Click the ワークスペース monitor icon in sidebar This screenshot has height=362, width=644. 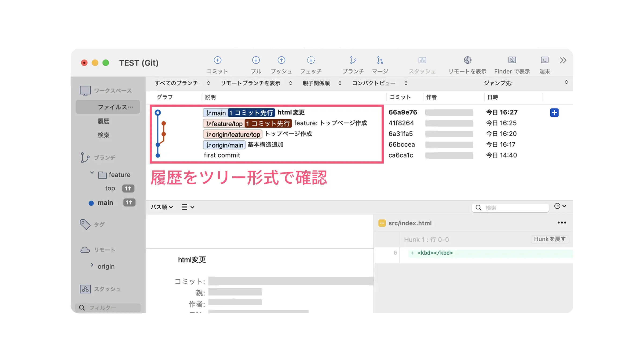pyautogui.click(x=85, y=91)
